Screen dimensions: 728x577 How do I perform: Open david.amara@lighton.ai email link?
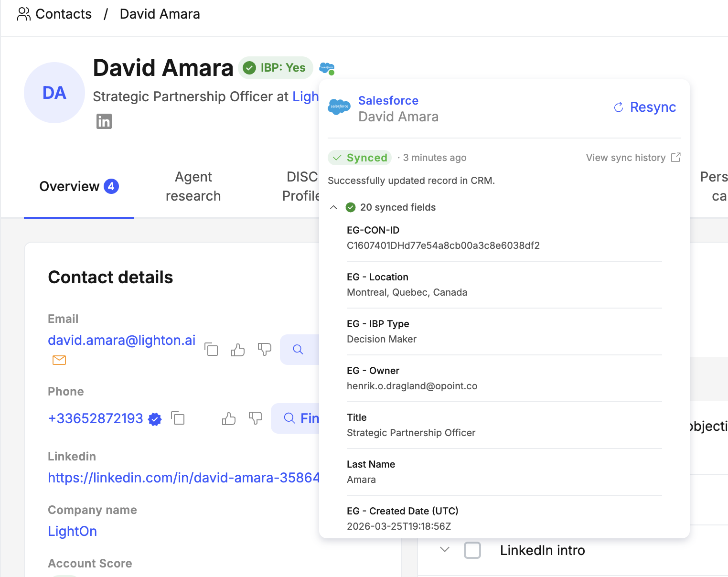coord(122,340)
